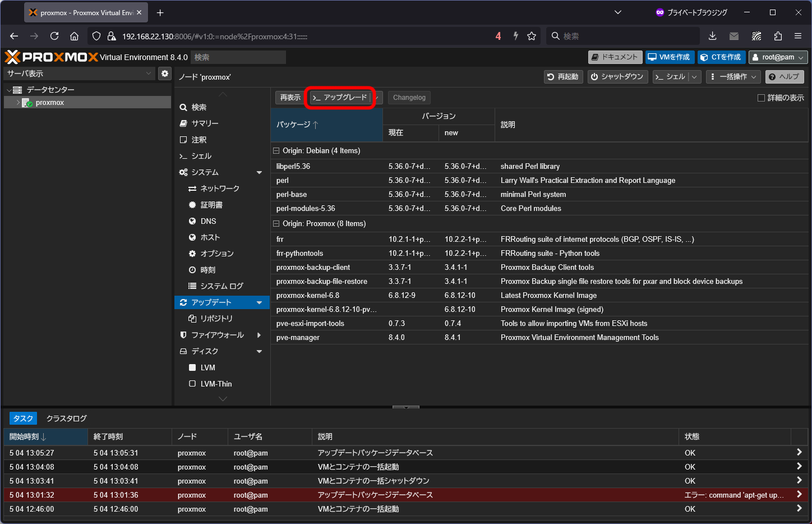Switch to タスク tab

click(x=23, y=419)
